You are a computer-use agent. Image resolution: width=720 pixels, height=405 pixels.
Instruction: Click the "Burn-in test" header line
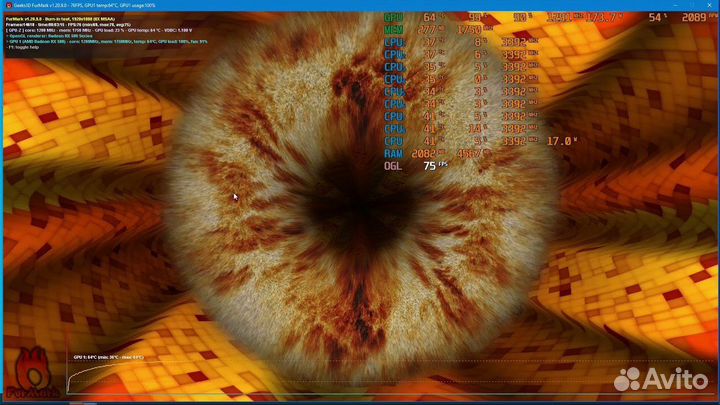pyautogui.click(x=60, y=19)
